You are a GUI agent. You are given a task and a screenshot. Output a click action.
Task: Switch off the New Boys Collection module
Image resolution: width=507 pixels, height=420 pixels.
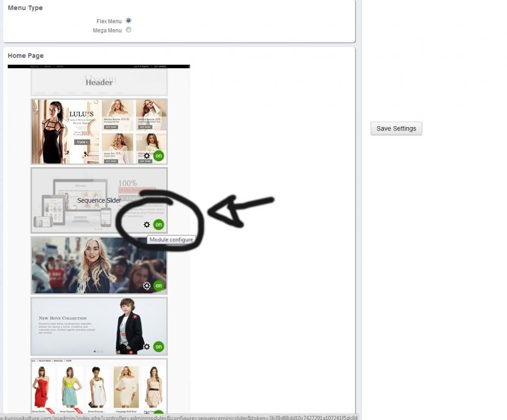coord(158,347)
